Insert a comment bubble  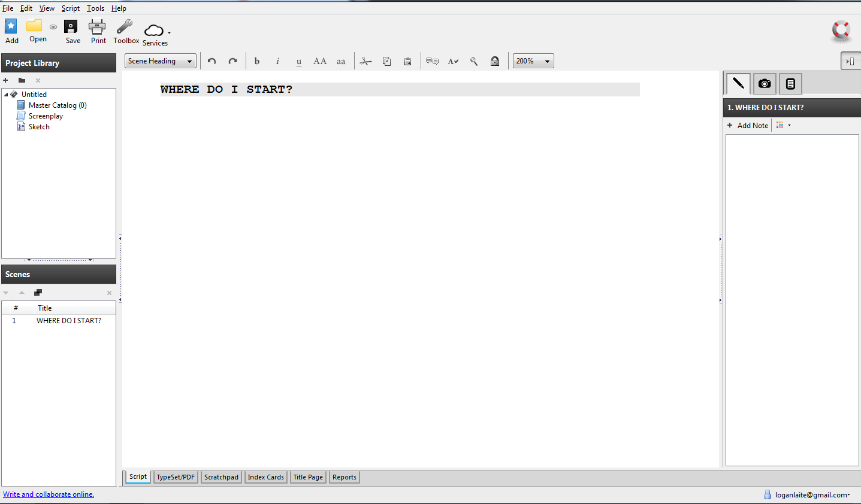point(432,60)
